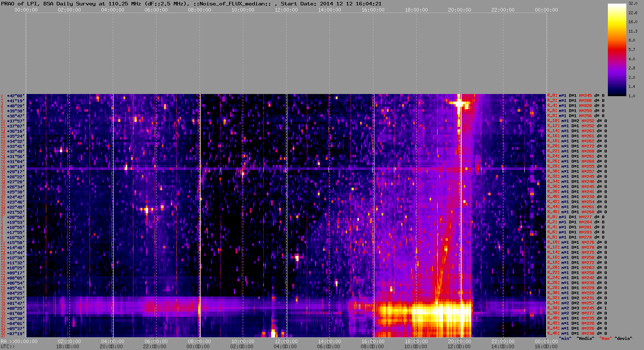Click the 32.0 color scale value
The image size is (644, 350).
633,3
